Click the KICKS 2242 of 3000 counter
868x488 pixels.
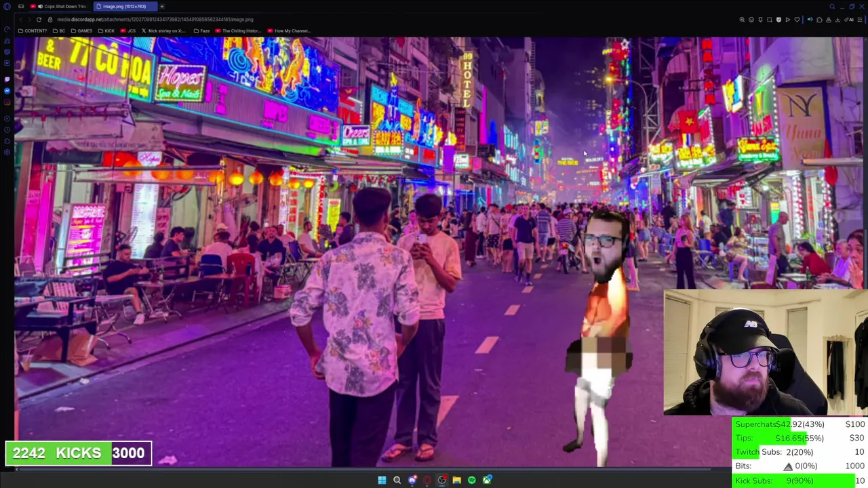tap(79, 453)
